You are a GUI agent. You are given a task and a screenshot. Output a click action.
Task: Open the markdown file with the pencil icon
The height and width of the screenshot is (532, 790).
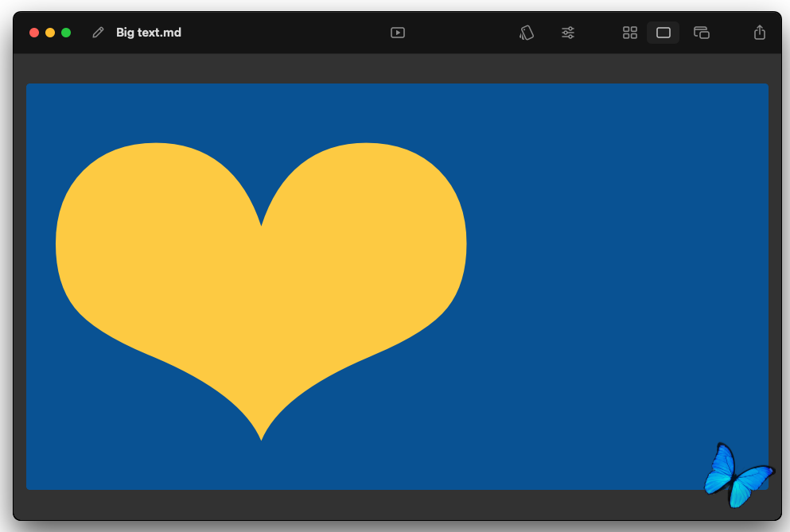98,33
